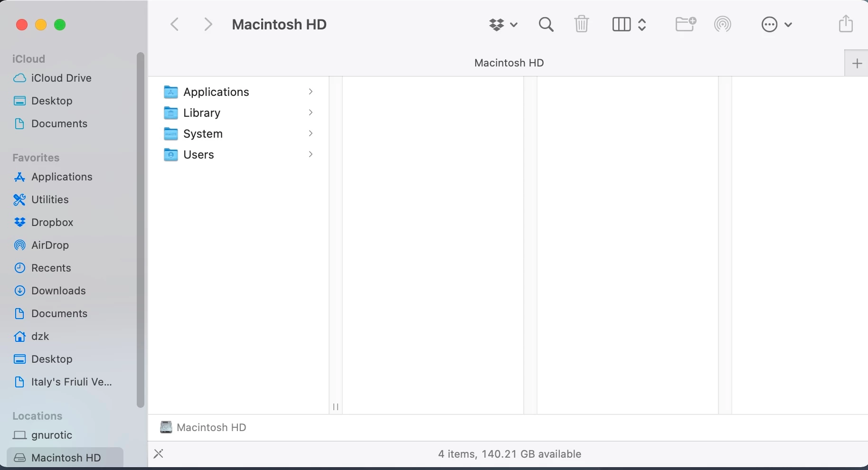Click the Share toolbar button
The height and width of the screenshot is (470, 868).
click(x=846, y=23)
